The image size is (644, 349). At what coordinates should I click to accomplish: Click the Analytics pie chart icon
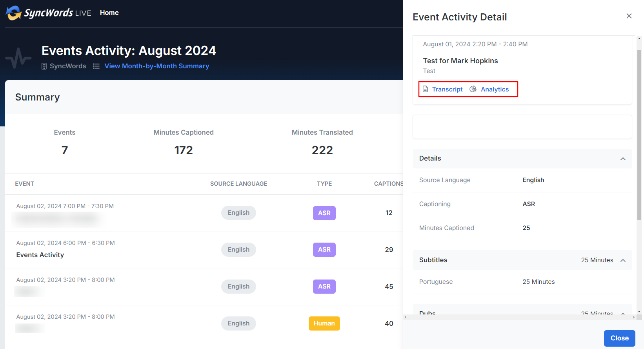tap(473, 89)
